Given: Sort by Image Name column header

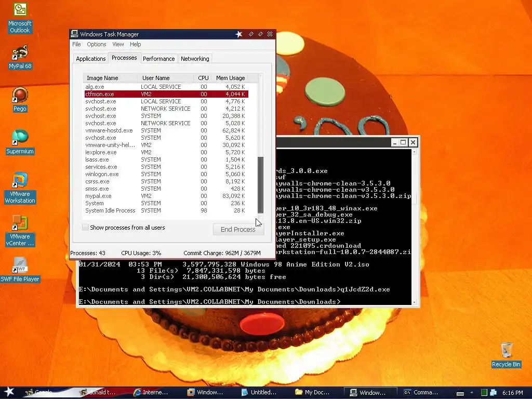Looking at the screenshot, I should click(110, 78).
